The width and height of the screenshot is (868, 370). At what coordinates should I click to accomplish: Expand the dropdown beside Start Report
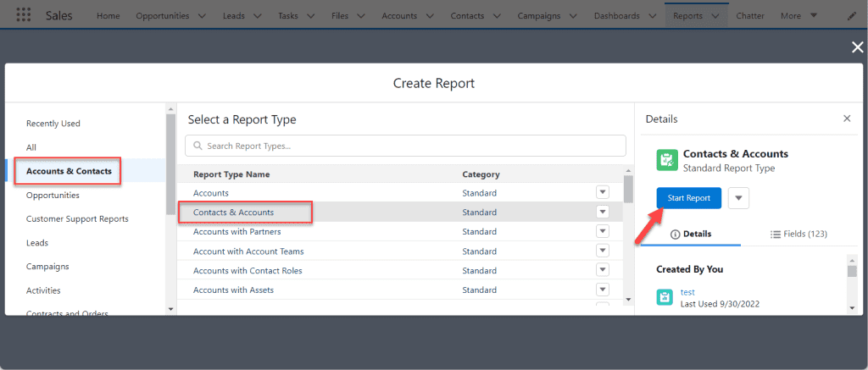(x=738, y=198)
